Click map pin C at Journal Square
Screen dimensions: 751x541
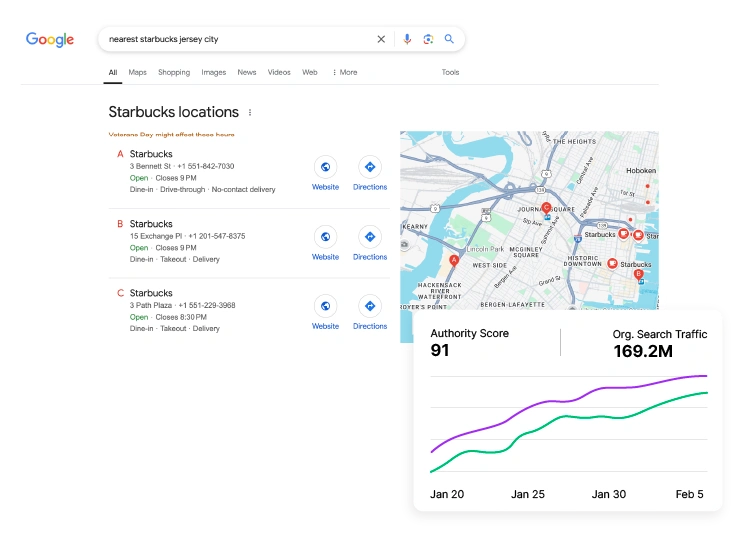tap(546, 208)
